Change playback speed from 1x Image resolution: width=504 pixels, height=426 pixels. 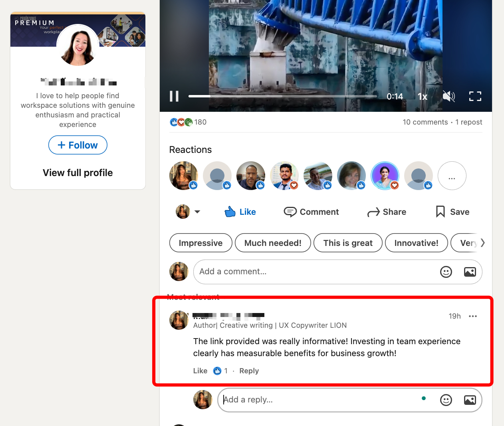[x=422, y=96]
